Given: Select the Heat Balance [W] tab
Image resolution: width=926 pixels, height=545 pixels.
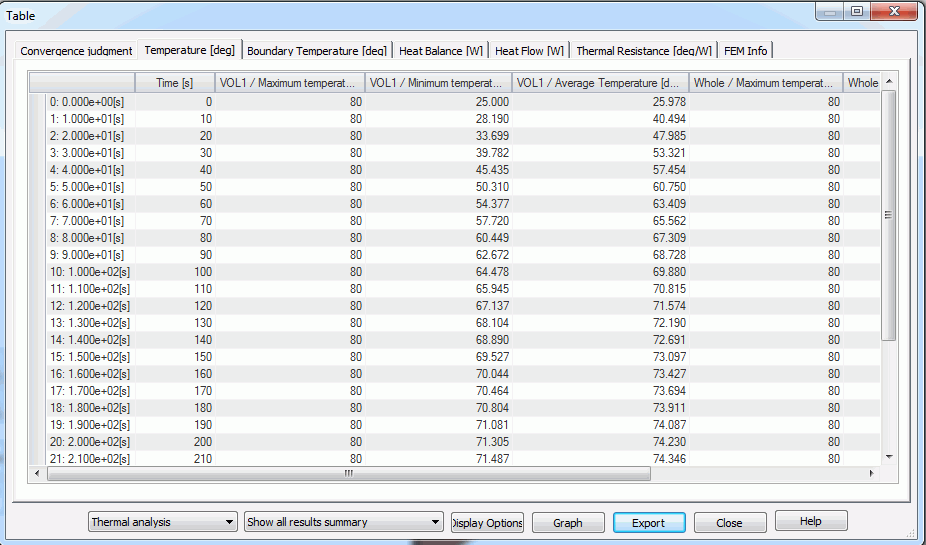Looking at the screenshot, I should point(440,51).
